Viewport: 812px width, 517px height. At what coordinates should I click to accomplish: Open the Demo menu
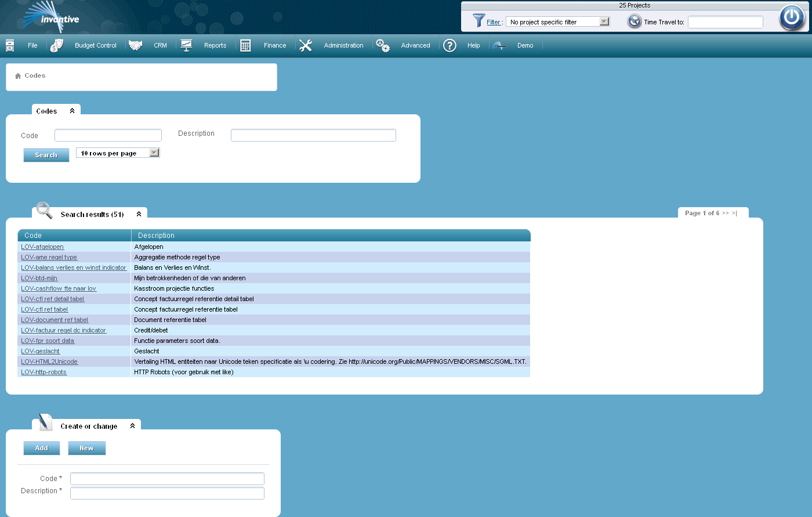(525, 45)
